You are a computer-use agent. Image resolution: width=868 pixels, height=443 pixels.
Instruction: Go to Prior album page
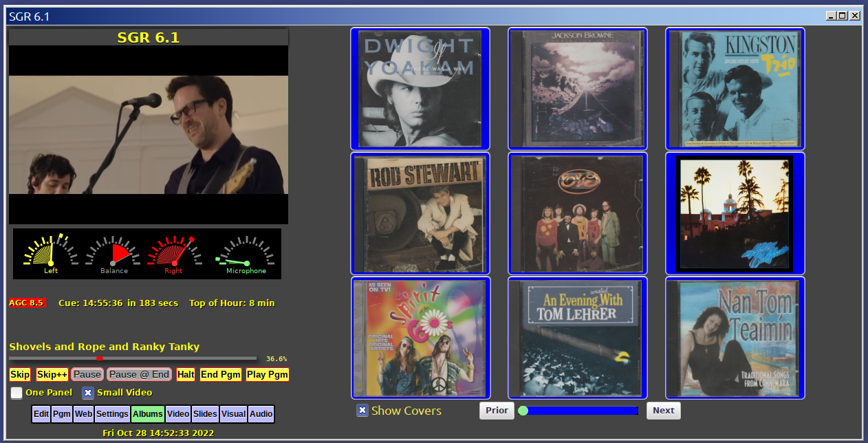tap(497, 411)
